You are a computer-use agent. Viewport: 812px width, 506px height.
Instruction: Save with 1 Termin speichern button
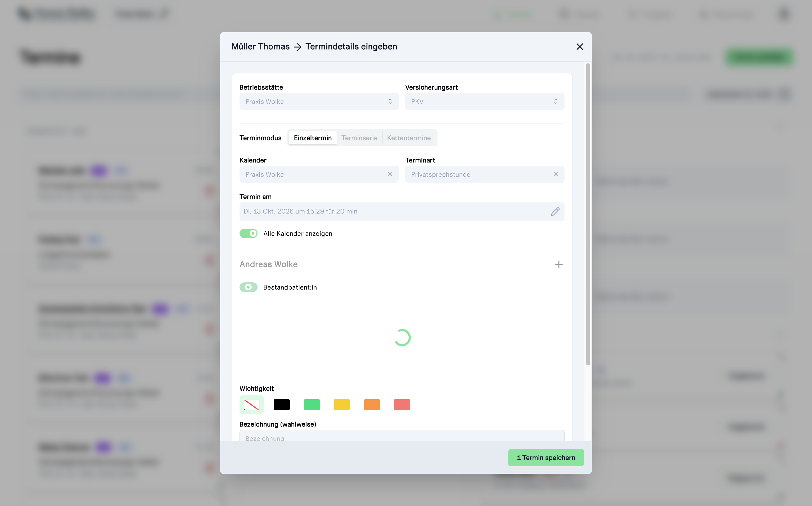(x=546, y=458)
